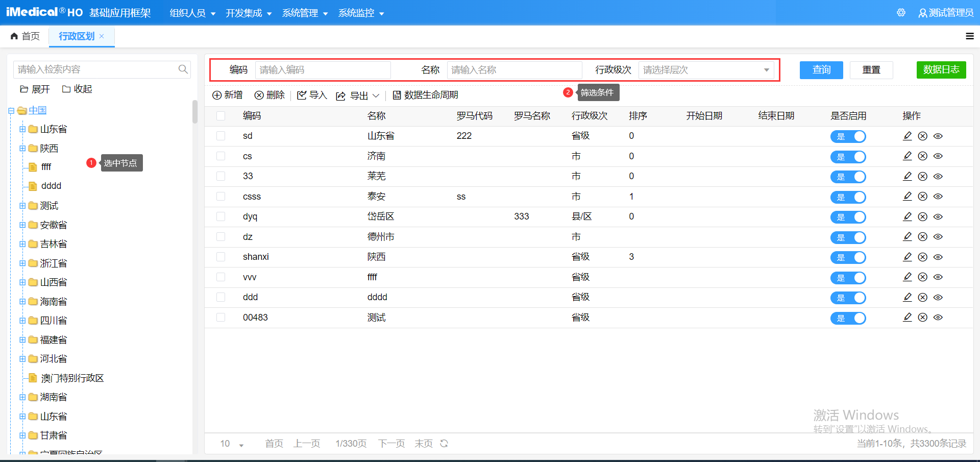Open 数据生命周期 data lifecycle

[x=425, y=95]
